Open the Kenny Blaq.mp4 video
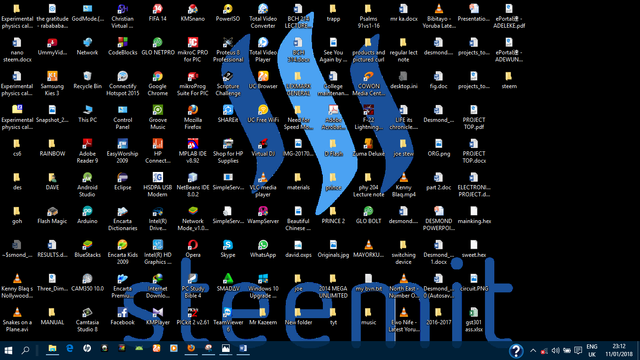The height and width of the screenshot is (360, 640). pos(403,184)
